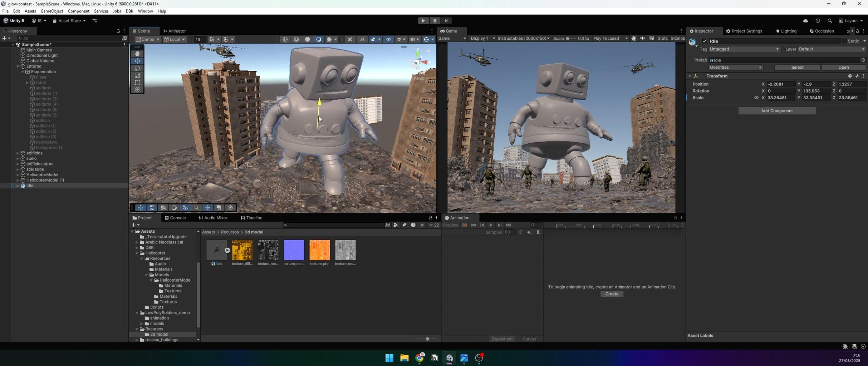Image resolution: width=868 pixels, height=366 pixels.
Task: Click the prefab Open button
Action: (x=843, y=67)
